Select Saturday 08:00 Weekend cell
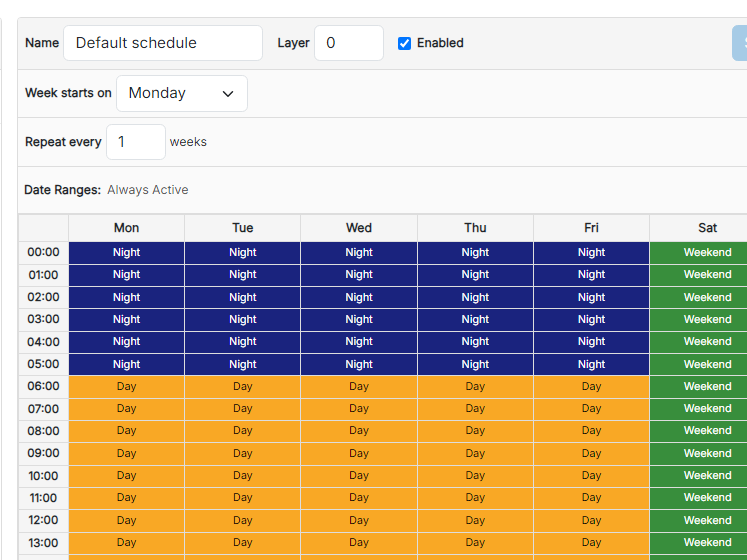The width and height of the screenshot is (747, 560). [698, 431]
